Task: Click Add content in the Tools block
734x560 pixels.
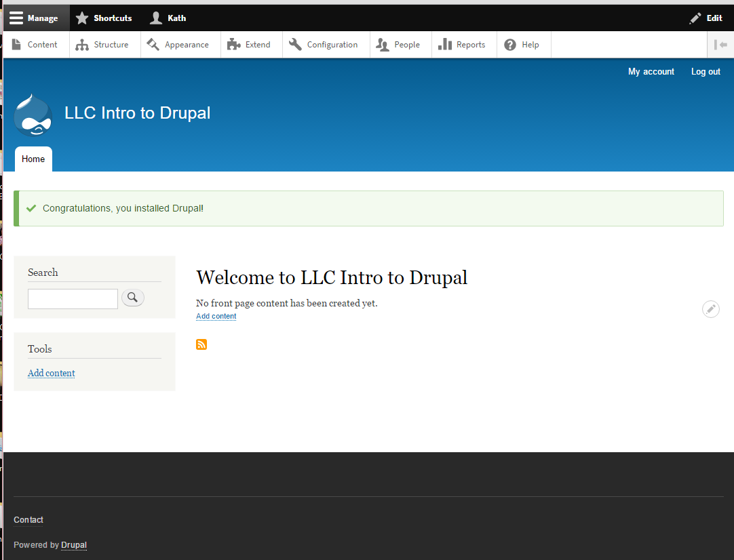Action: coord(52,373)
